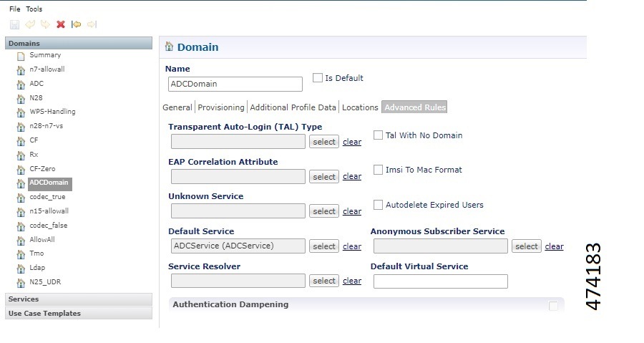Click the red X delete icon

click(61, 24)
